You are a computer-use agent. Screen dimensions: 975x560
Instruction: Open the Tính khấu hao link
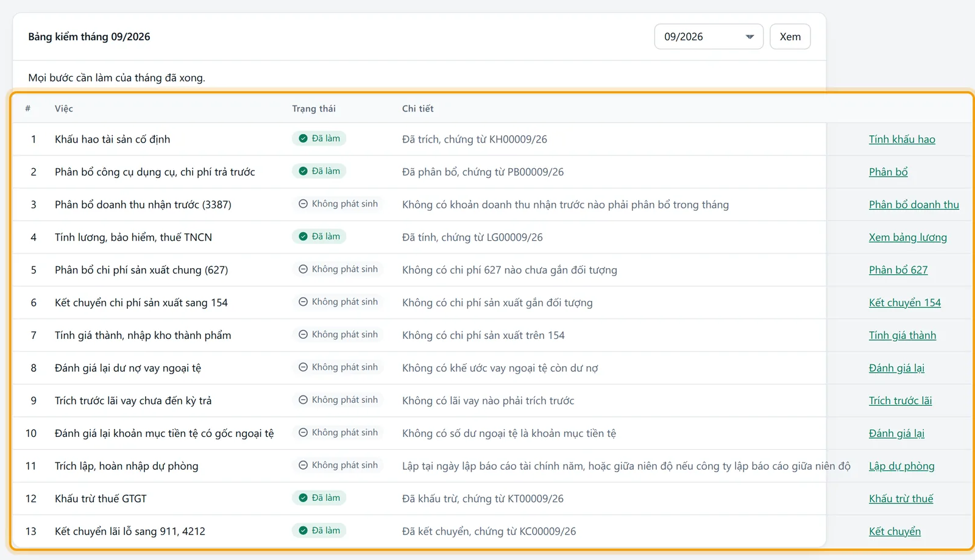[x=902, y=140]
